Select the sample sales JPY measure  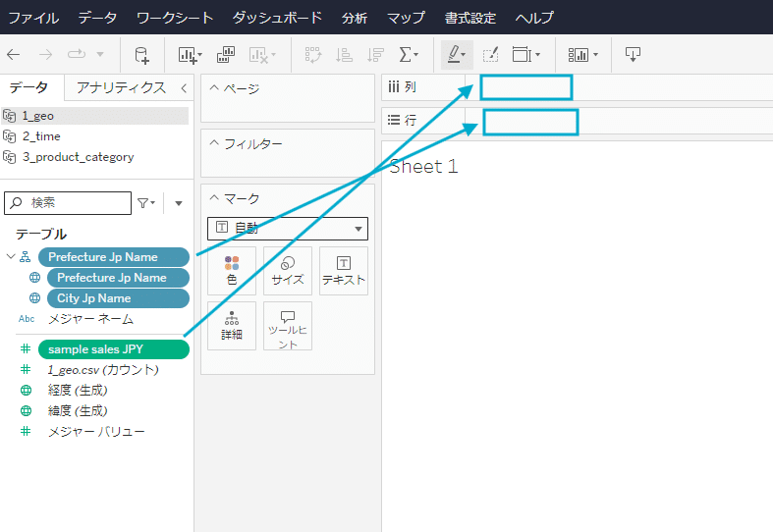(113, 349)
